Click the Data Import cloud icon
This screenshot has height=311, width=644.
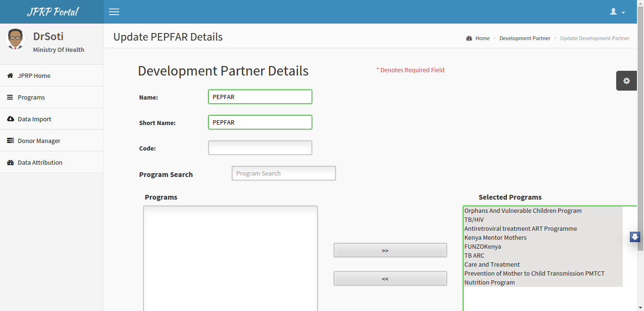point(10,119)
